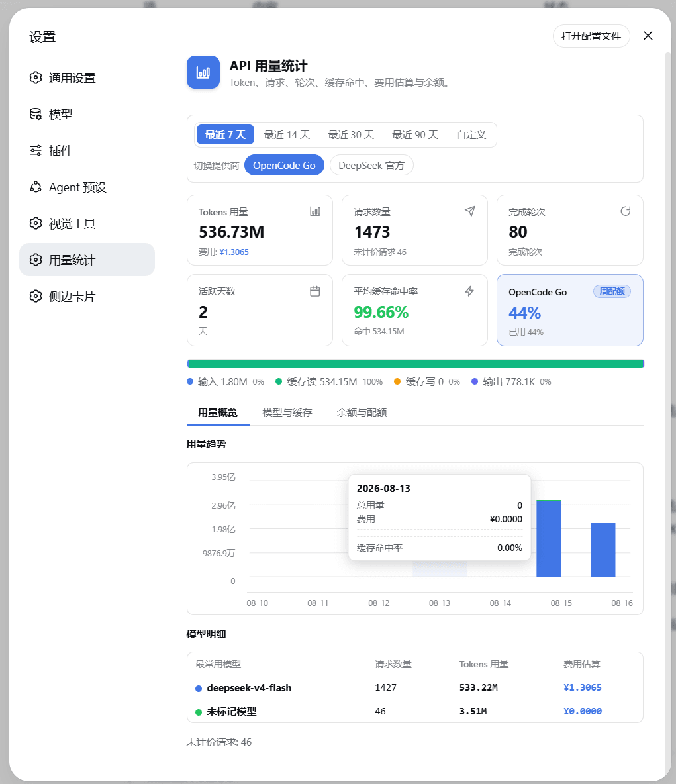
Task: Click the 打开配置文件 button
Action: coord(591,36)
